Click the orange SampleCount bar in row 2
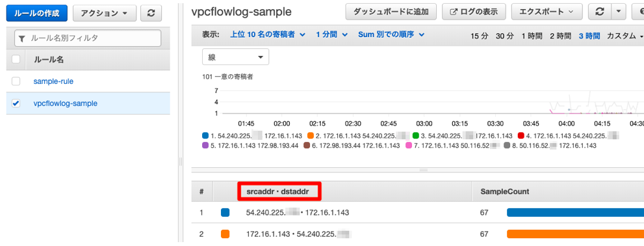The width and height of the screenshot is (644, 246). (x=575, y=234)
